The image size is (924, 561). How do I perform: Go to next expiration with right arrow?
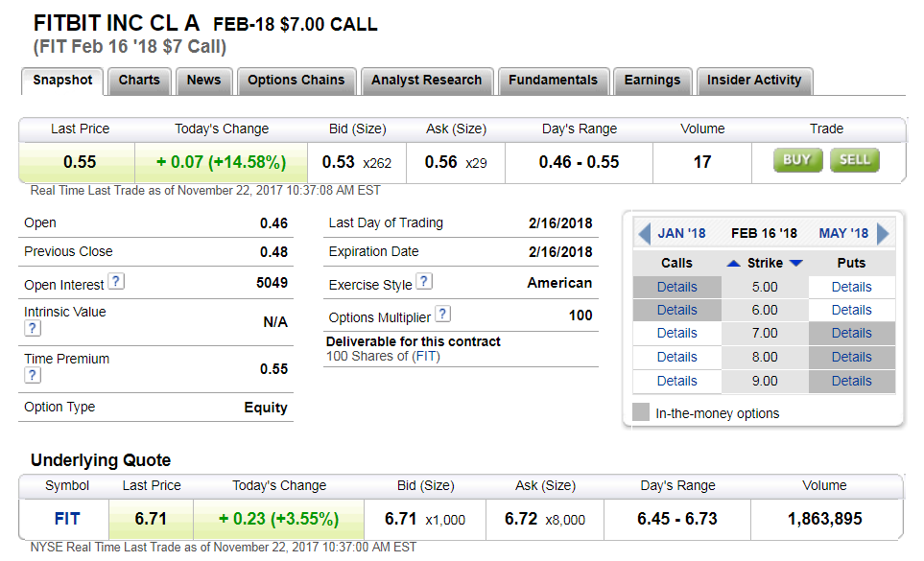click(883, 234)
